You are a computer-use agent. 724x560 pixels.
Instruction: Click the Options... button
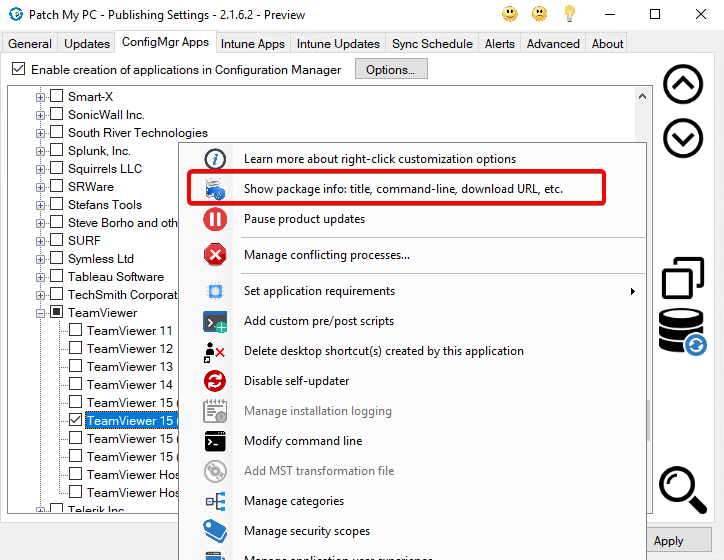[391, 69]
